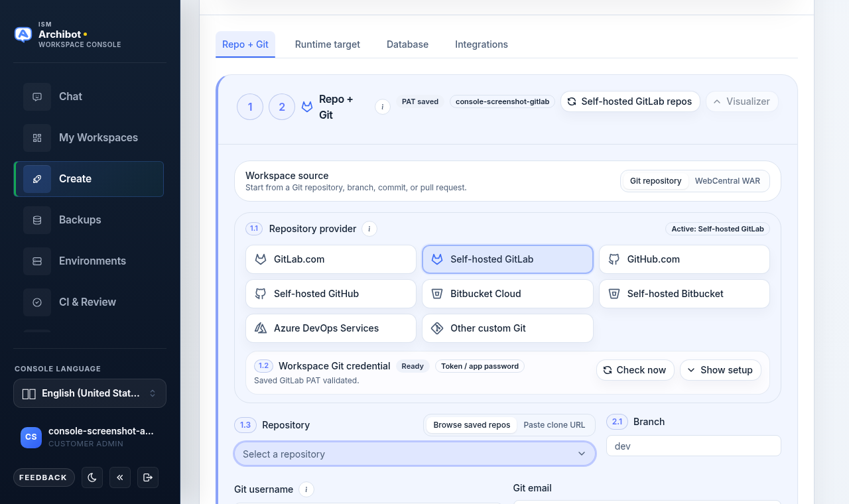Viewport: 849px width, 504px height.
Task: Click the PAT saved badge
Action: (x=420, y=101)
